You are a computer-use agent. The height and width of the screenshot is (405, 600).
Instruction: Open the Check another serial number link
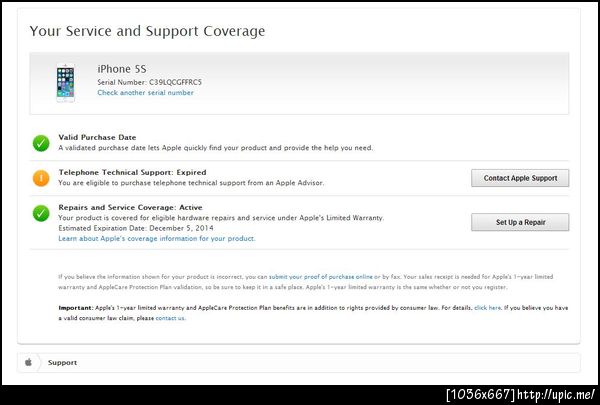[145, 93]
